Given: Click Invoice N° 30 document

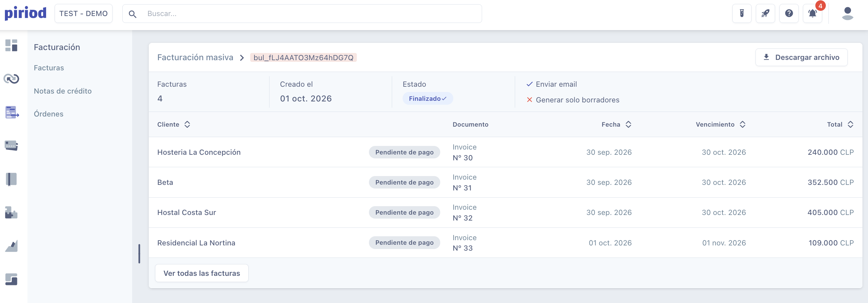Looking at the screenshot, I should coord(464,152).
